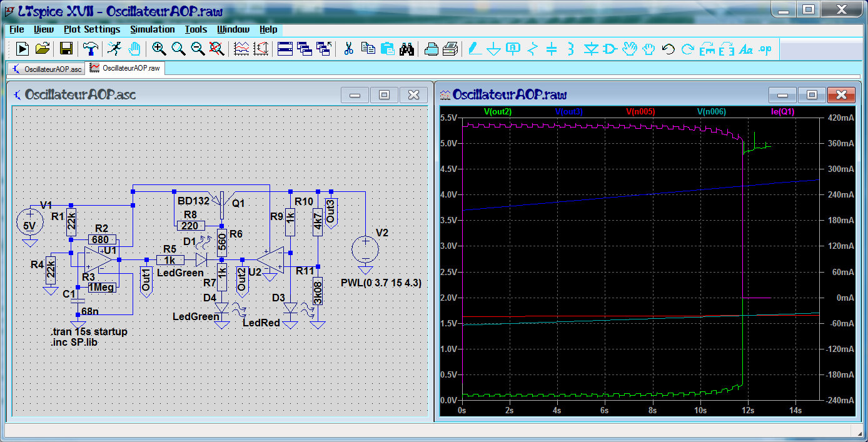Open the View menu

pyautogui.click(x=44, y=29)
